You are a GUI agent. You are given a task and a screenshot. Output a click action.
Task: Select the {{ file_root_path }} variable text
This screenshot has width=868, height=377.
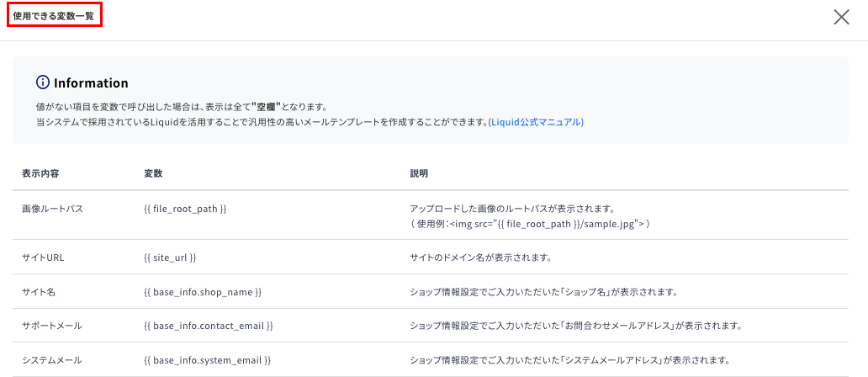[x=184, y=210]
